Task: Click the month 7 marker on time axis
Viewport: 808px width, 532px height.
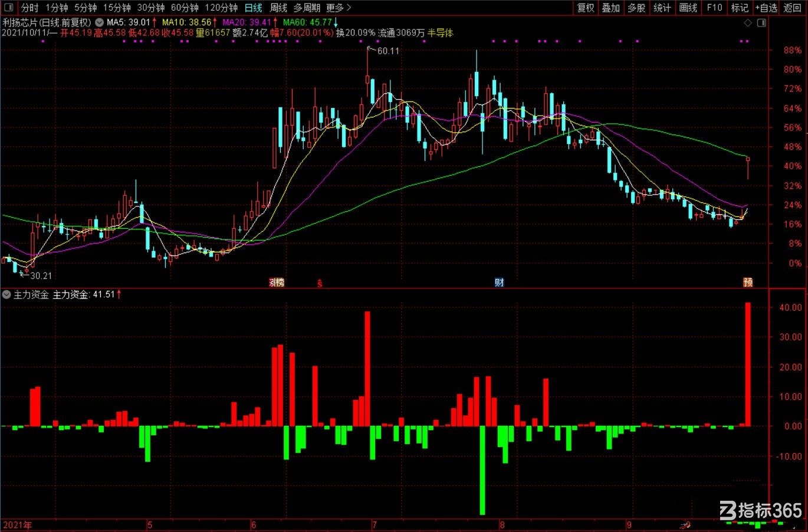Action: [x=375, y=525]
